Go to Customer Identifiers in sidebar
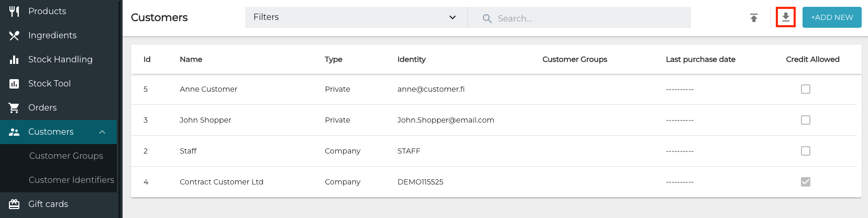The width and height of the screenshot is (868, 218). coord(71,180)
